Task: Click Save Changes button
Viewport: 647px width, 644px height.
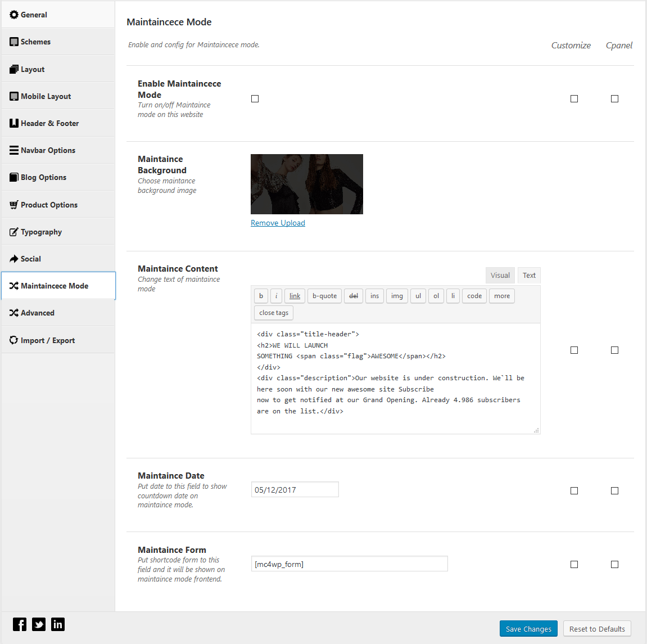Action: click(528, 629)
